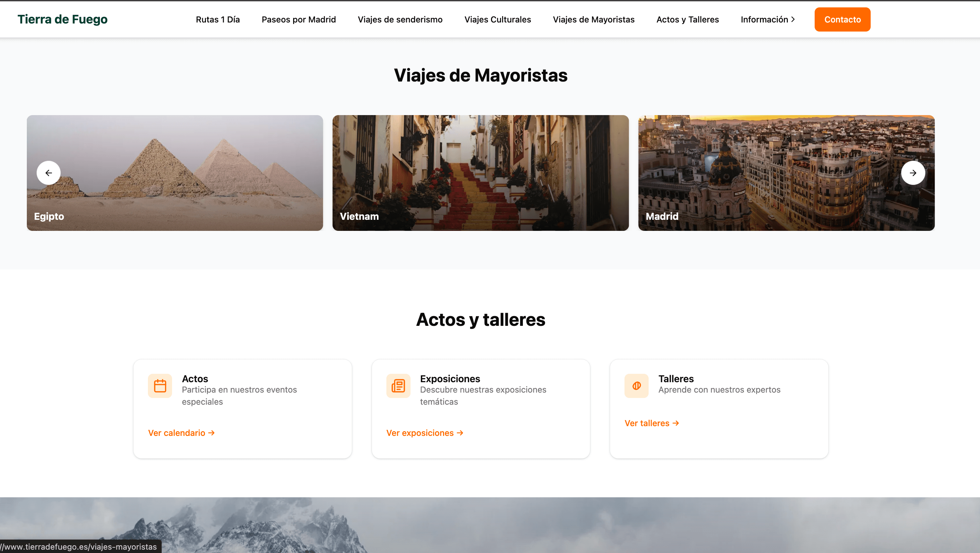The height and width of the screenshot is (553, 980).
Task: Click the previous carousel arrow button
Action: coord(48,173)
